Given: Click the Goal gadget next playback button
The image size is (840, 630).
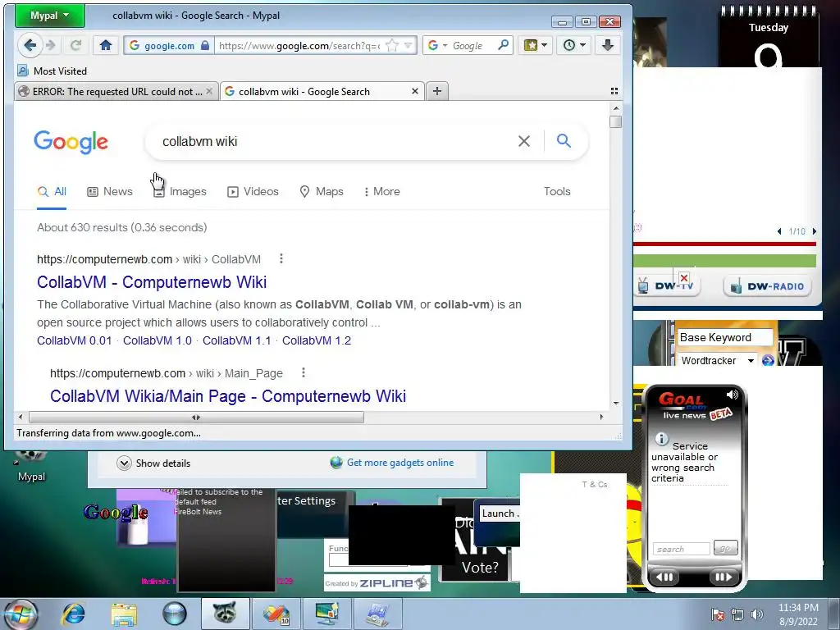Looking at the screenshot, I should pyautogui.click(x=724, y=577).
